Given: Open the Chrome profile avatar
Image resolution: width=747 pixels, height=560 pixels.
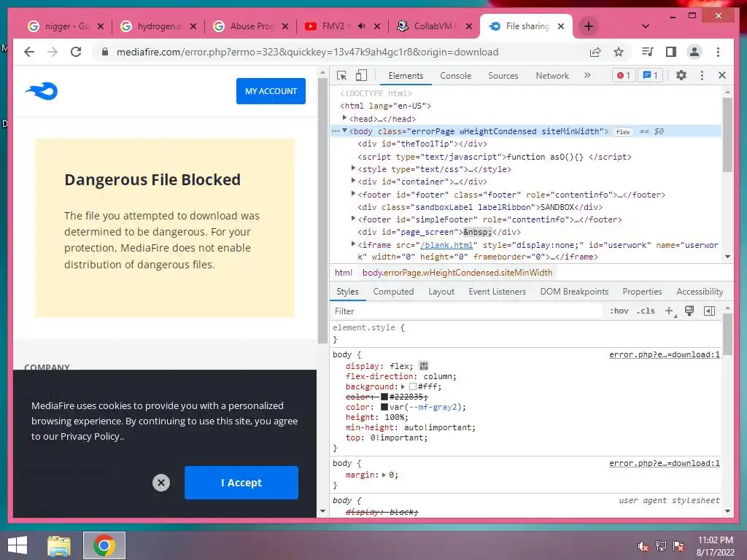Looking at the screenshot, I should (694, 52).
